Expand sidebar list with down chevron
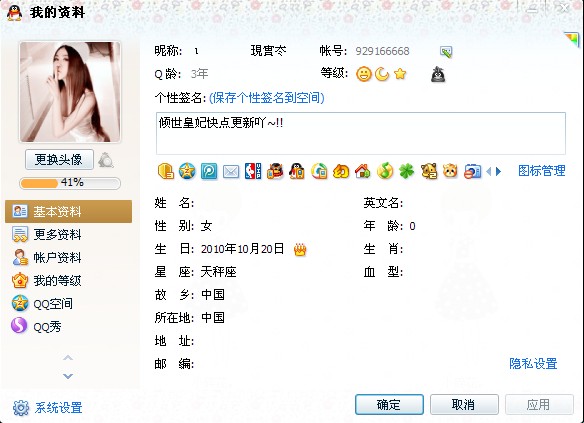Screen dimensions: 584x423 click(68, 376)
